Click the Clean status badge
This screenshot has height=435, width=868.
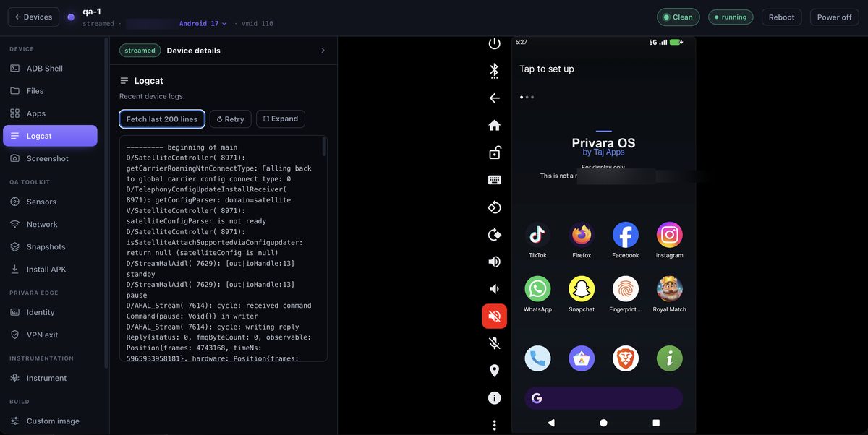(x=678, y=17)
